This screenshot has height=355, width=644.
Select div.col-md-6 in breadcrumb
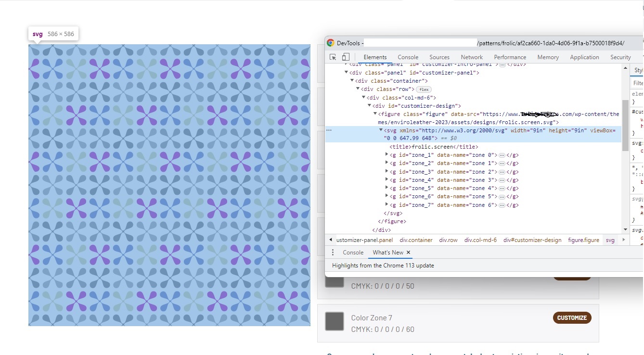pos(480,240)
